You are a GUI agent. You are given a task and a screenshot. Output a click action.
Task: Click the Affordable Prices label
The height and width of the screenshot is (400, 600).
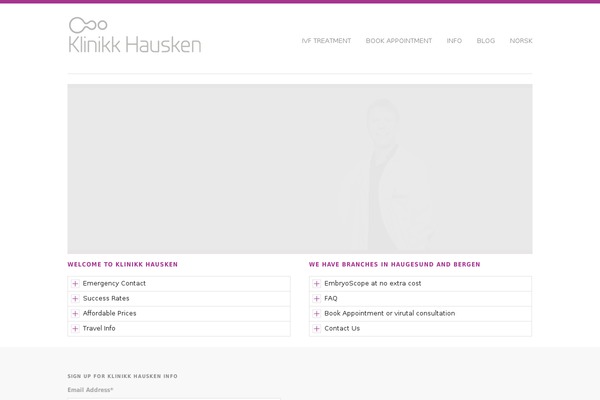pyautogui.click(x=109, y=313)
